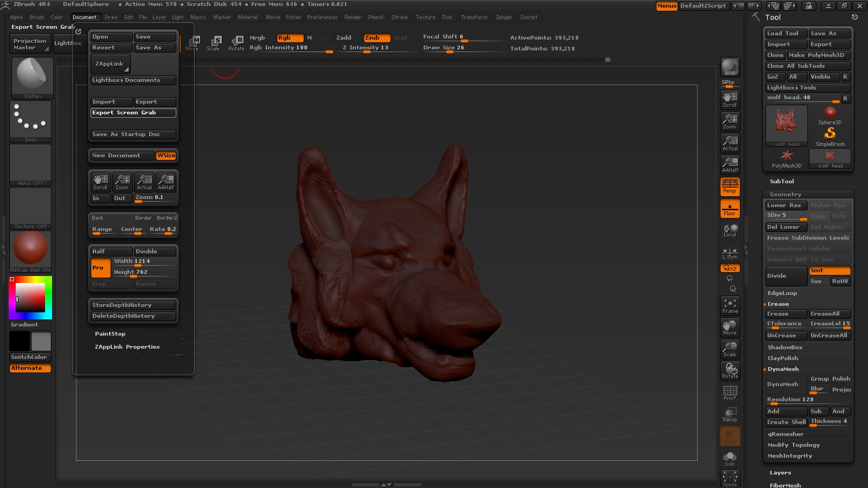Click Export Screen Grab button
The image size is (868, 488).
click(x=133, y=113)
